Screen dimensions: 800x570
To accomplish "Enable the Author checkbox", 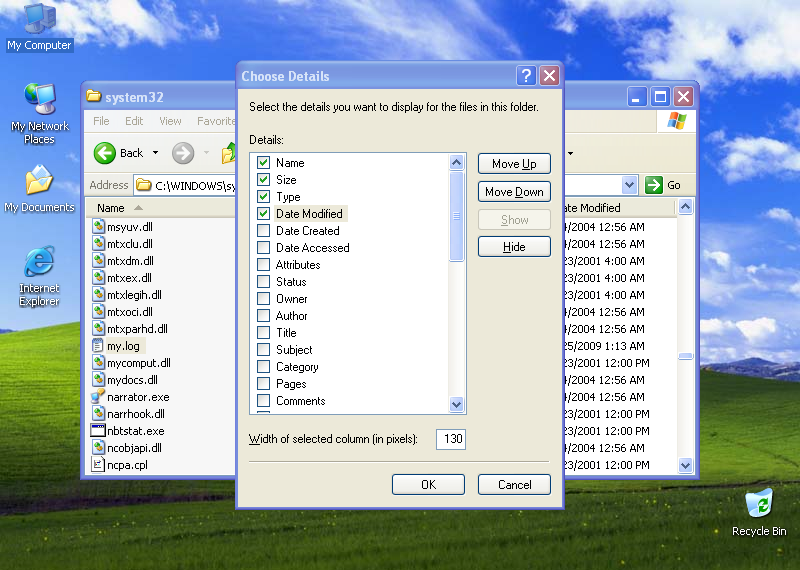I will [263, 315].
